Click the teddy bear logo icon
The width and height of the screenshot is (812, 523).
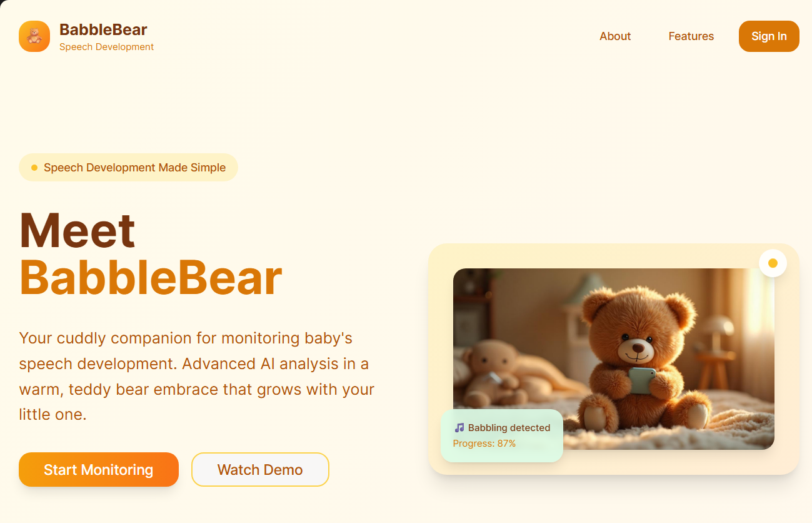[x=34, y=36]
